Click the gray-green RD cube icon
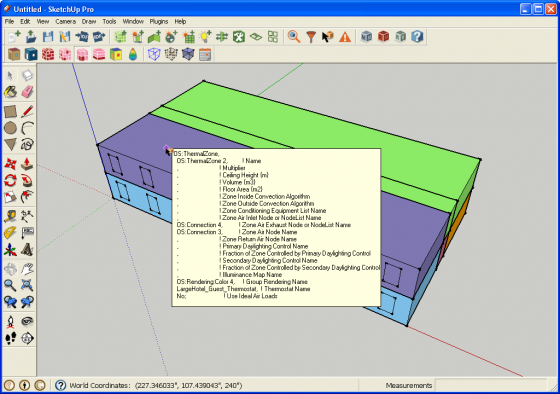 pos(400,36)
